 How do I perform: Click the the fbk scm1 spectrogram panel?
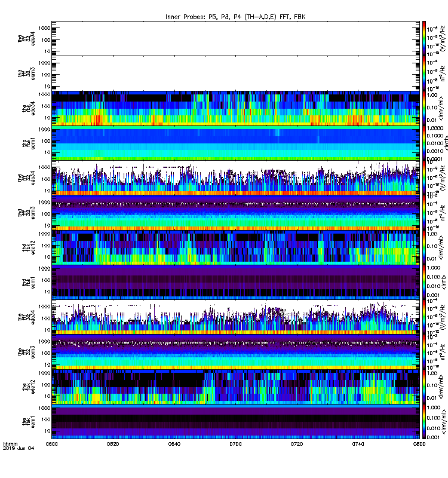[235, 421]
